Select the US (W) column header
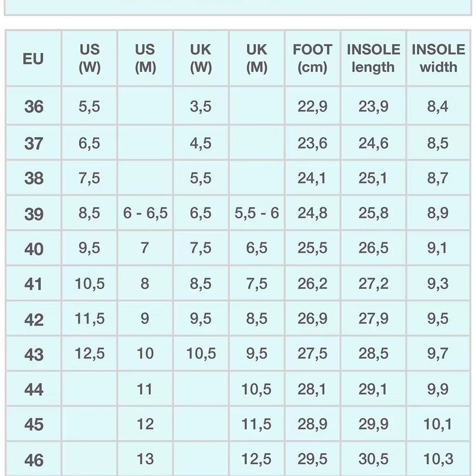The image size is (476, 476). [89, 58]
